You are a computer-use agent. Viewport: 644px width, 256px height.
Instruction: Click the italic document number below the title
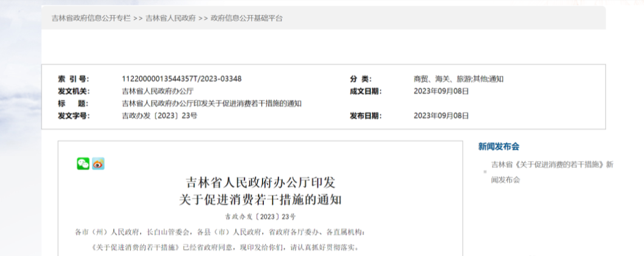point(260,216)
